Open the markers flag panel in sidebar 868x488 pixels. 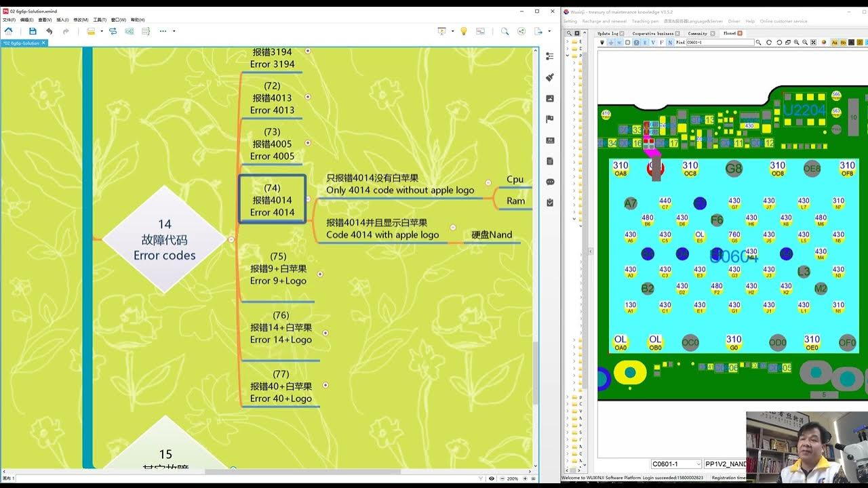click(x=550, y=119)
